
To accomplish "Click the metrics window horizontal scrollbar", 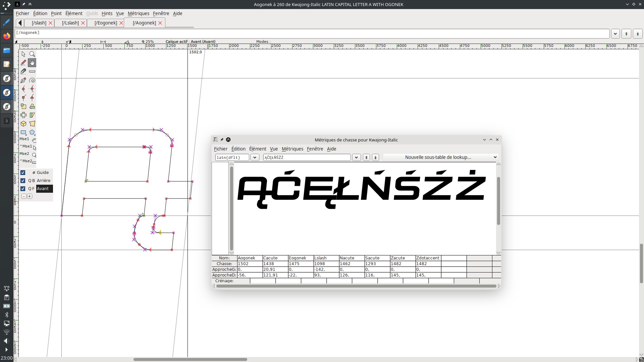I will (356, 286).
